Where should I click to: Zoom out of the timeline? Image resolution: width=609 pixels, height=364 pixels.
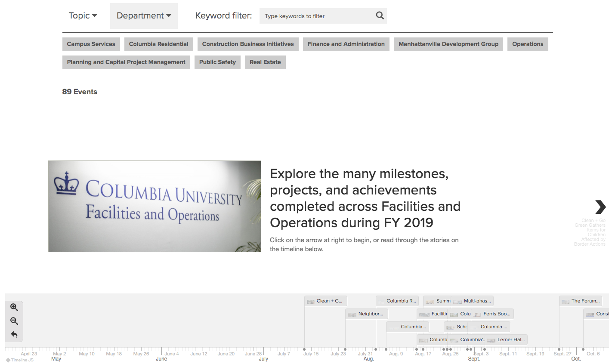(x=14, y=321)
